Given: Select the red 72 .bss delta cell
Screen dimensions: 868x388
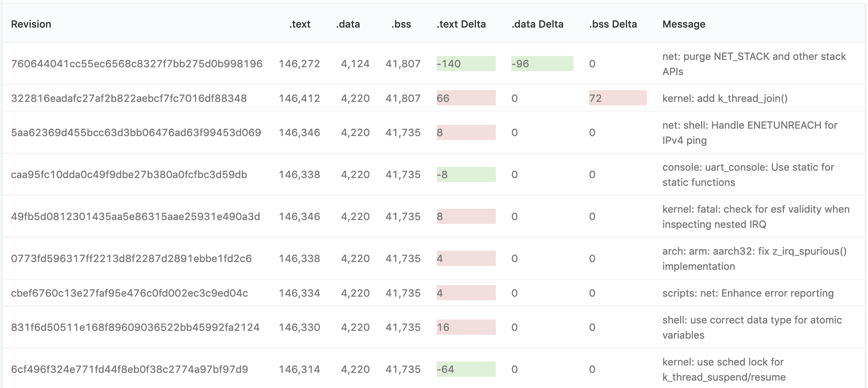Looking at the screenshot, I should [x=617, y=98].
